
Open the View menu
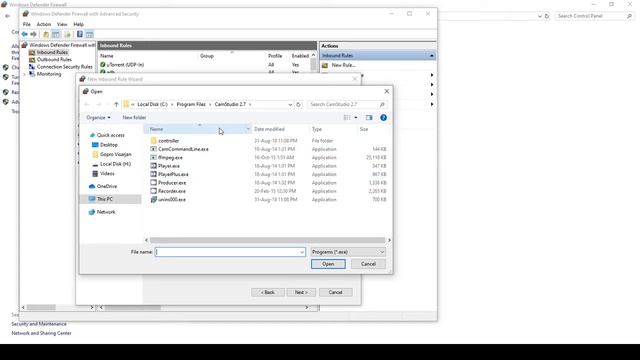62,24
